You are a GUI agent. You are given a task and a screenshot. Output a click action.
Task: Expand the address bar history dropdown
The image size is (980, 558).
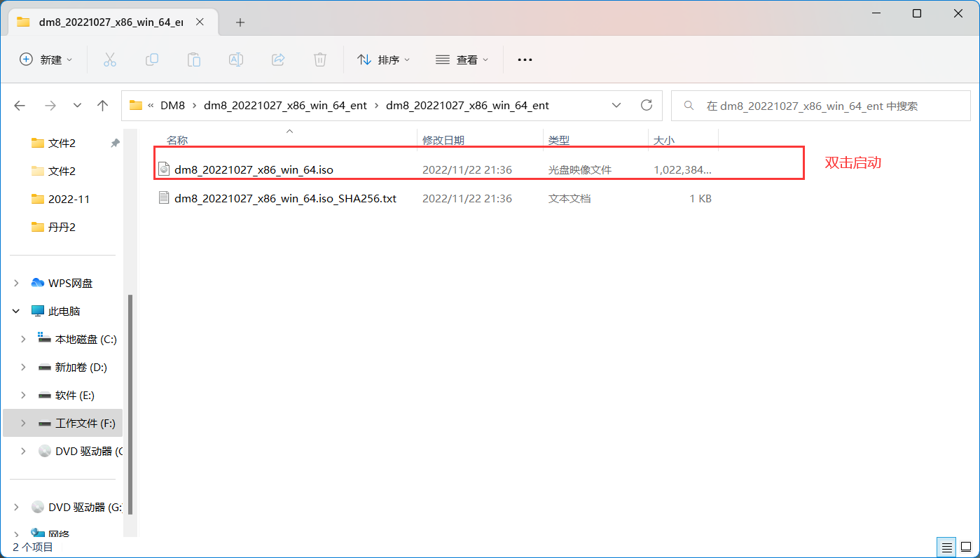[x=616, y=106]
